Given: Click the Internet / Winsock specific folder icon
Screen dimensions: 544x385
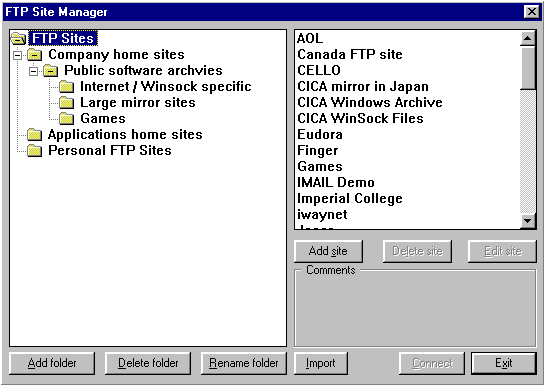Looking at the screenshot, I should (x=67, y=87).
